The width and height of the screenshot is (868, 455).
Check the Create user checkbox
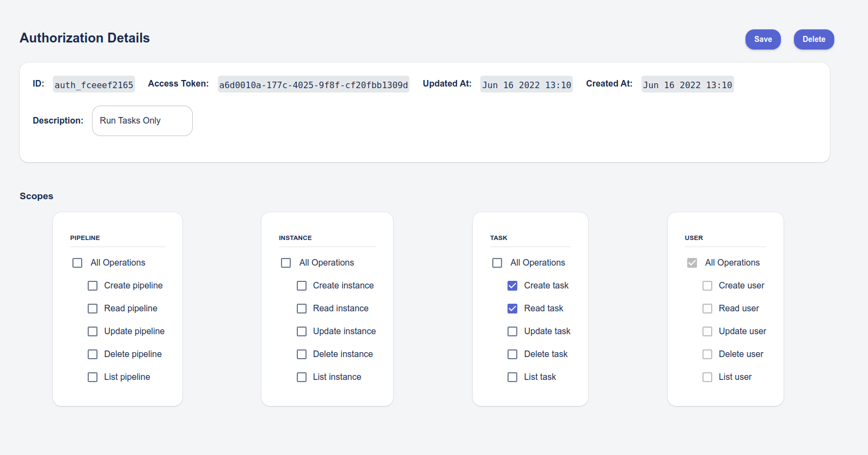click(707, 286)
